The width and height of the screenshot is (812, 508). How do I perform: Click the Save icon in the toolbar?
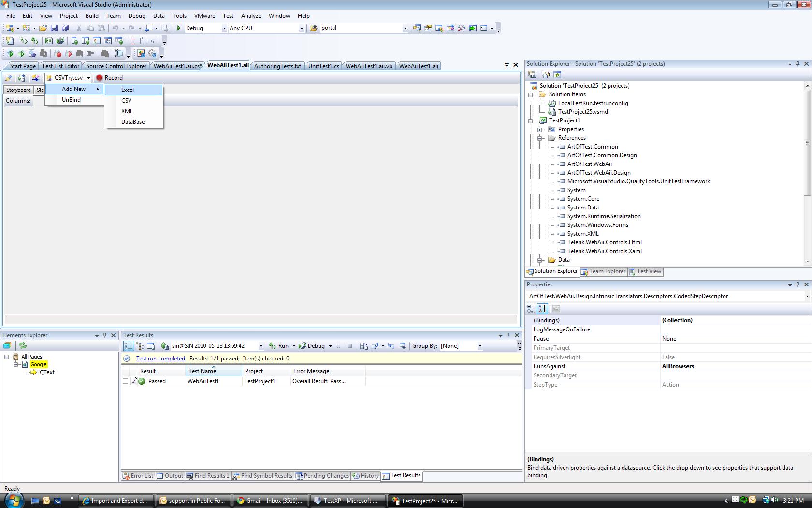54,28
